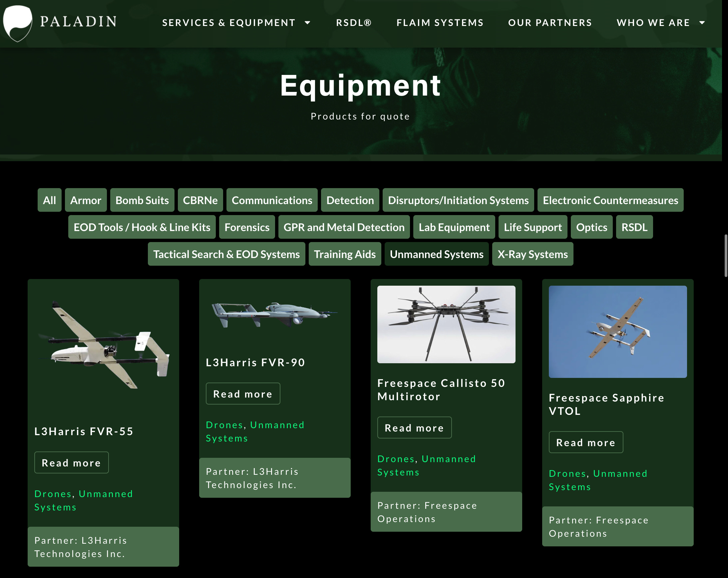Toggle the Unmanned Systems filter
Viewport: 728px width, 578px height.
point(436,254)
